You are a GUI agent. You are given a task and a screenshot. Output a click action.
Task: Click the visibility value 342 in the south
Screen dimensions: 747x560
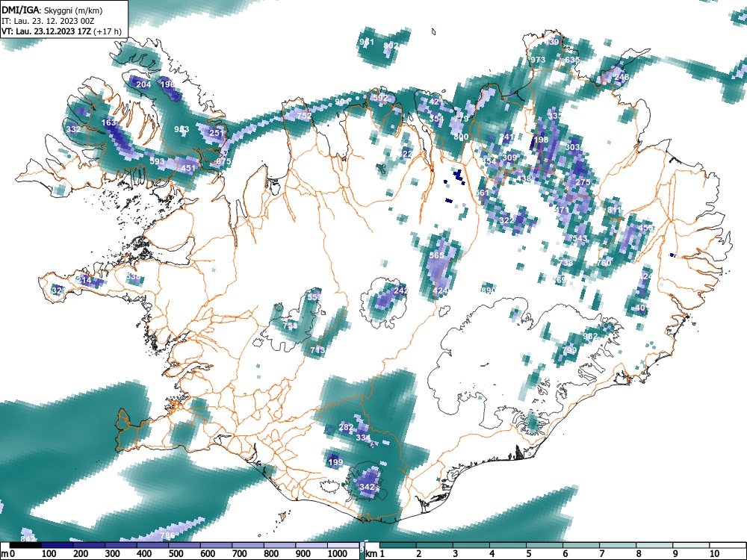tap(366, 487)
